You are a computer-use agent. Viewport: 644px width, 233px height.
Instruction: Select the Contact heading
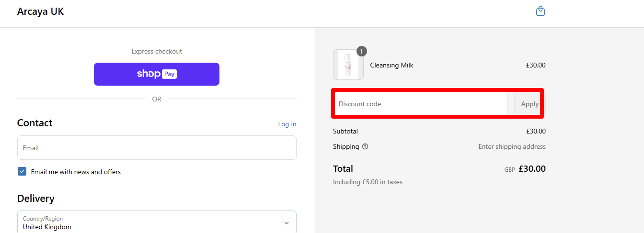pyautogui.click(x=34, y=123)
